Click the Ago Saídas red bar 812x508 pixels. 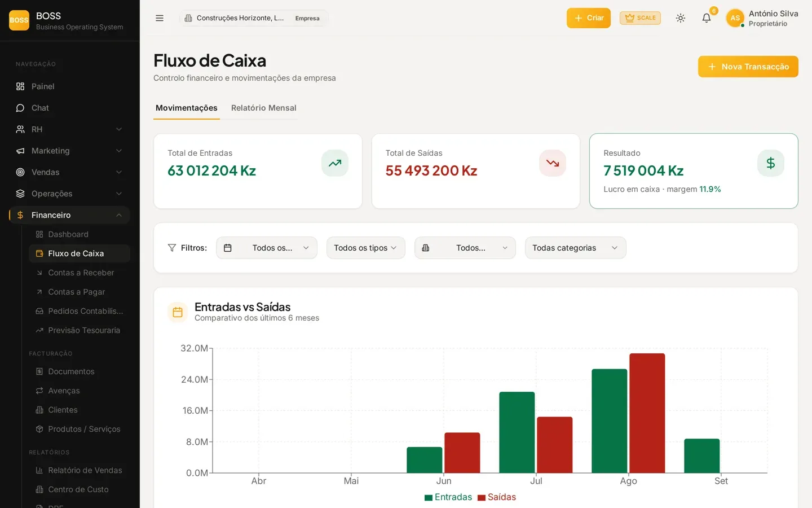click(647, 413)
